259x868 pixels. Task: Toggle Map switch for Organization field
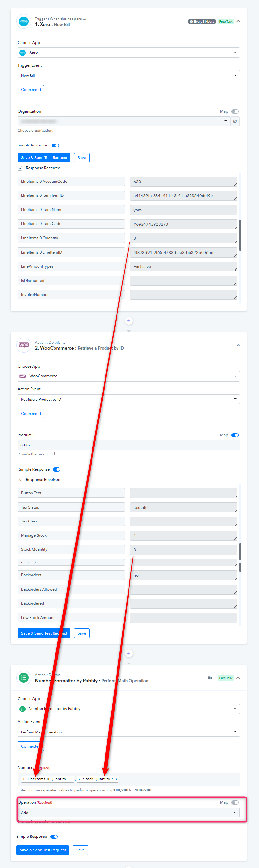click(235, 111)
